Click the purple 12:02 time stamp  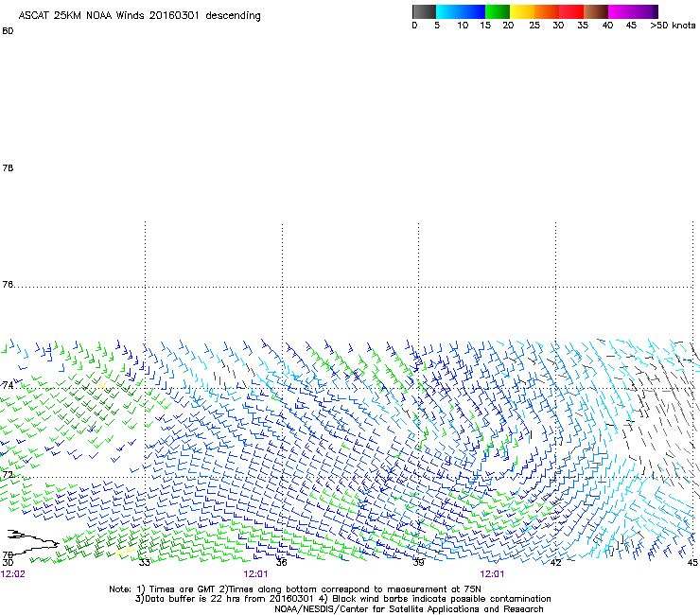[x=13, y=574]
